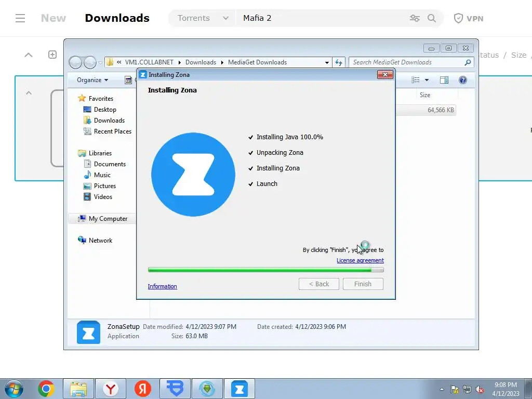The image size is (532, 399).
Task: Click the Back button in Zona installer
Action: pos(319,284)
